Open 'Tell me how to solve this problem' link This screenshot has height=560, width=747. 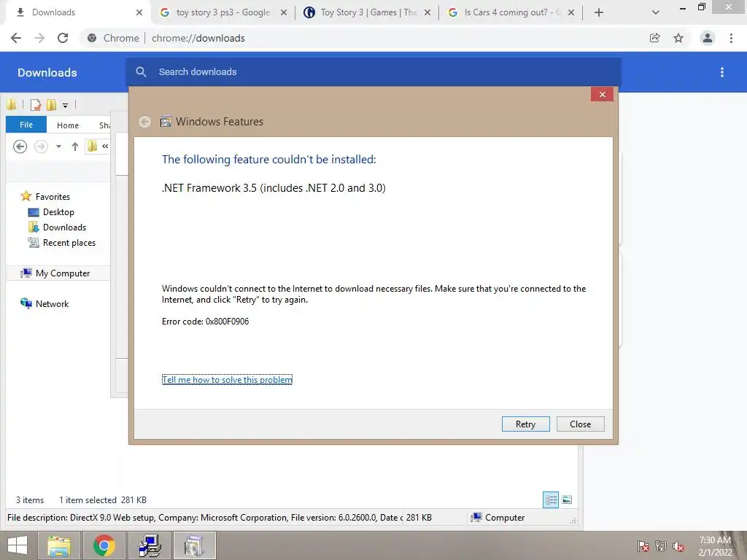click(x=227, y=379)
